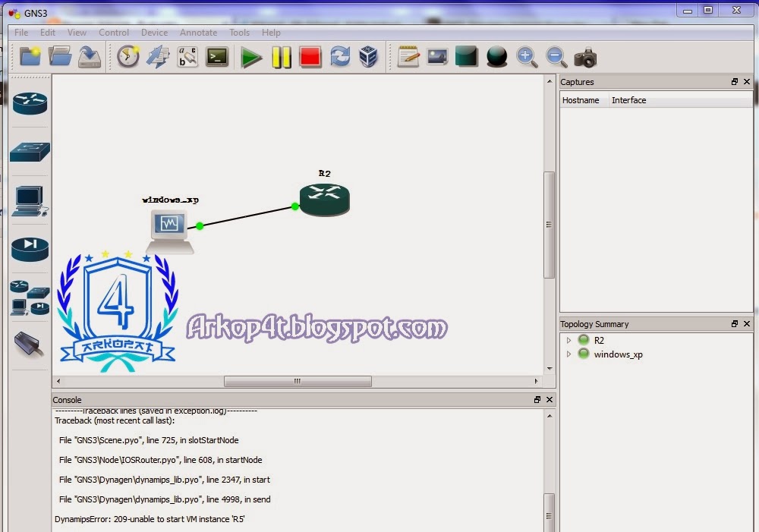
Task: Click 'Traceback (most recent call last):' text
Action: coord(115,420)
